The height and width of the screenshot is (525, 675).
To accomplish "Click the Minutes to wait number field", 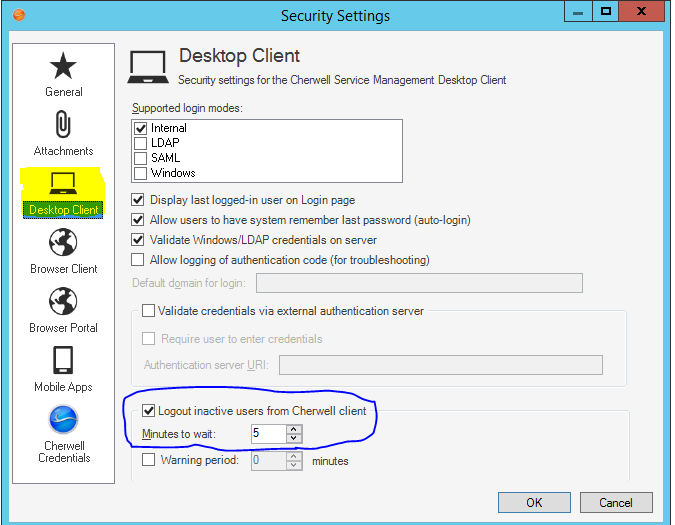I will (267, 435).
